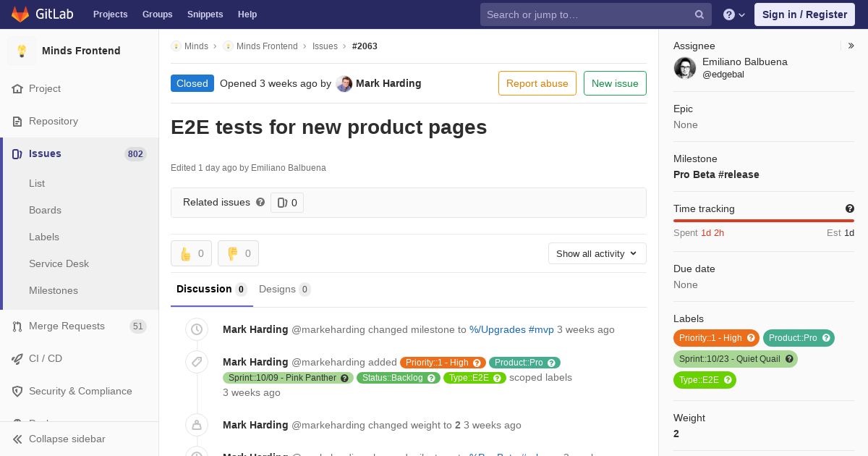Click Security & Compliance shield icon

coord(17,392)
